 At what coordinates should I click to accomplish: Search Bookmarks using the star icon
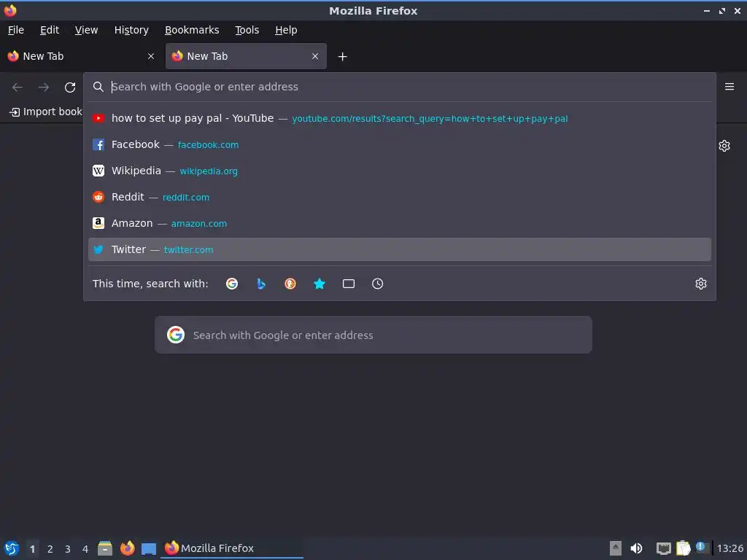click(320, 284)
